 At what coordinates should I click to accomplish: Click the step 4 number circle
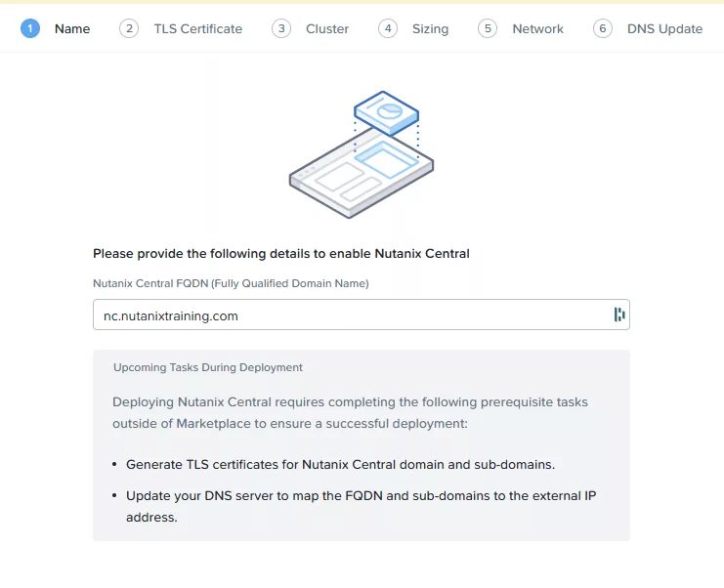click(388, 28)
